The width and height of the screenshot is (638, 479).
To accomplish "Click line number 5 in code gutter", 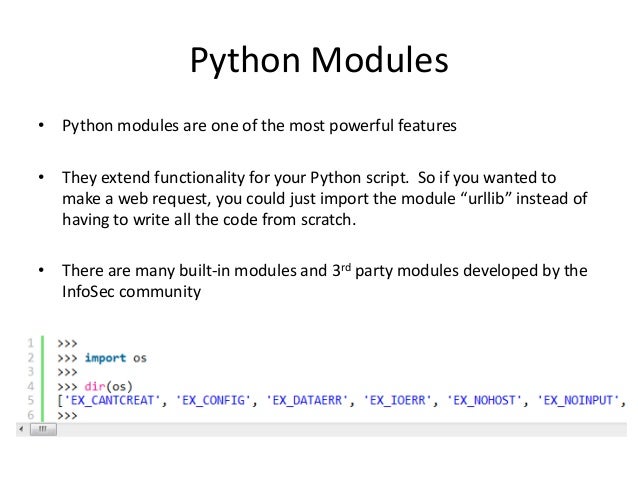I will (x=31, y=400).
